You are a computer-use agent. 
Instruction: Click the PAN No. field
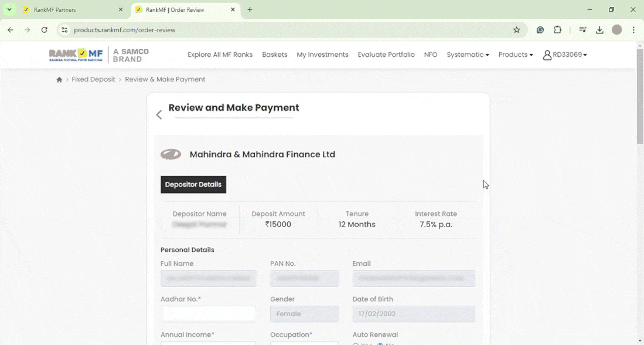tap(304, 278)
